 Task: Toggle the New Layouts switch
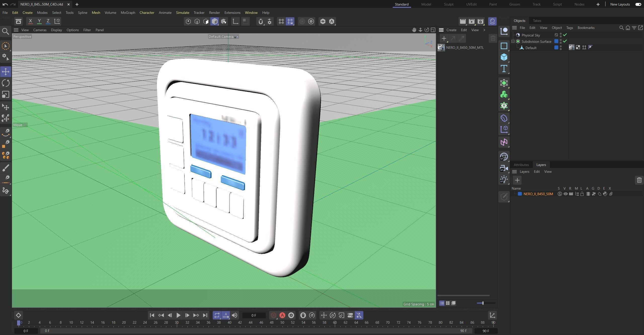[x=638, y=4]
